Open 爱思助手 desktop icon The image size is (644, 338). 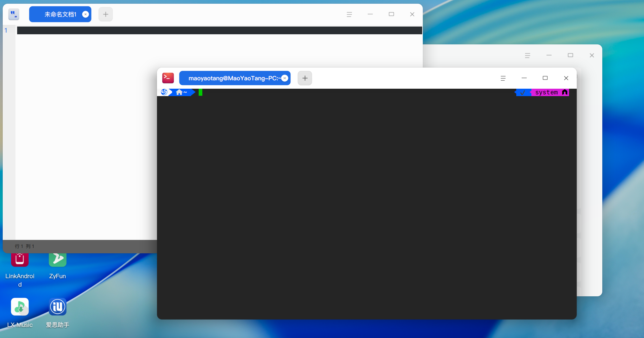pos(57,313)
